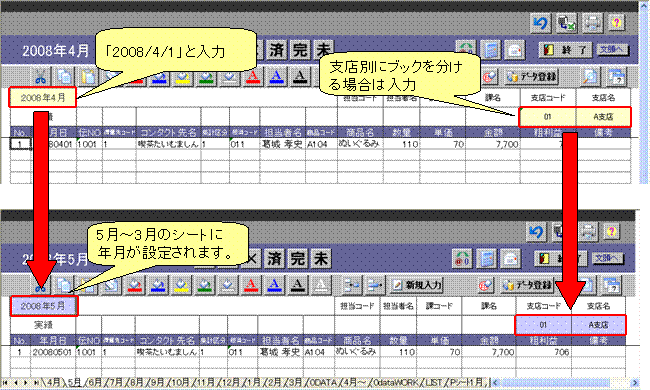Toggle the 未 status button on the 5月 sheet
This screenshot has height=390, width=650.
321,259
